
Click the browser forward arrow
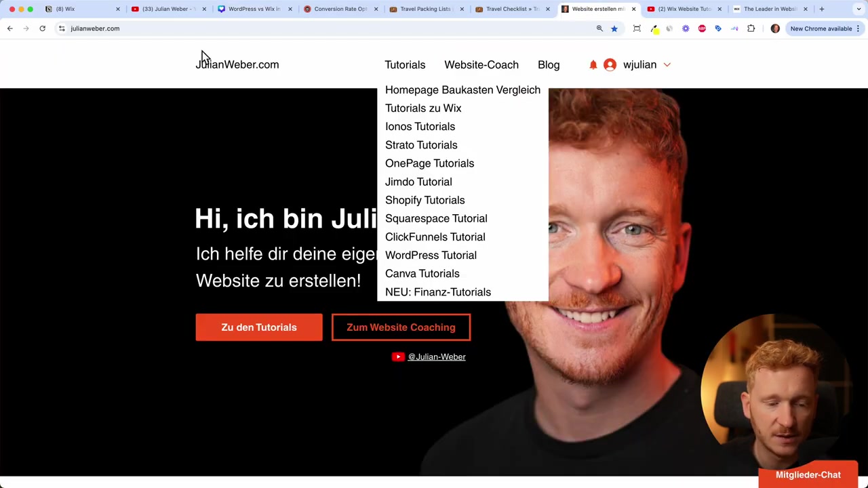point(26,28)
